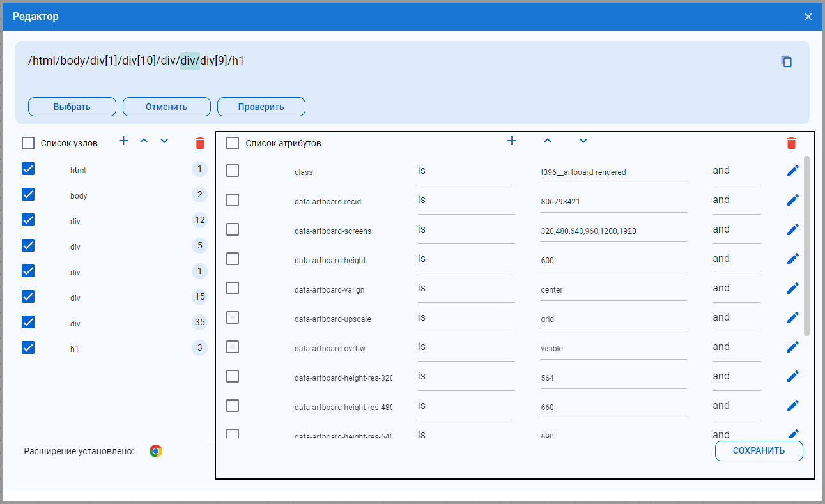
Task: Click the value 'grid' field
Action: [613, 319]
